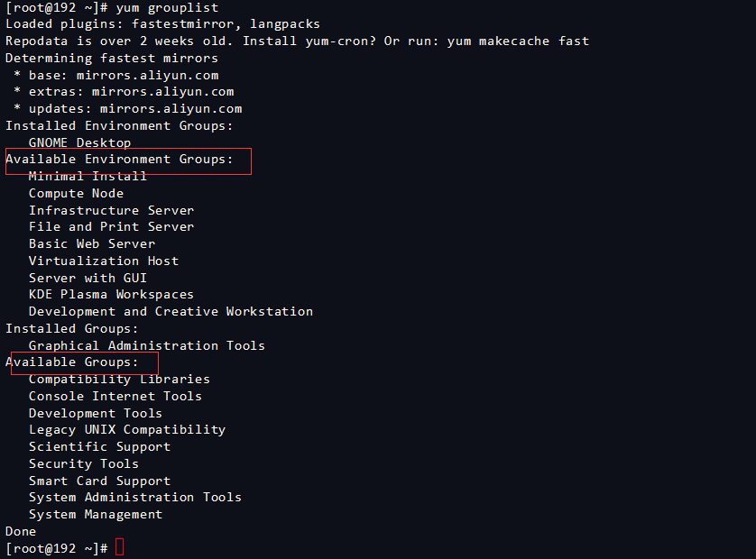
Task: Click the 'Security Tools' group name
Action: tap(84, 463)
